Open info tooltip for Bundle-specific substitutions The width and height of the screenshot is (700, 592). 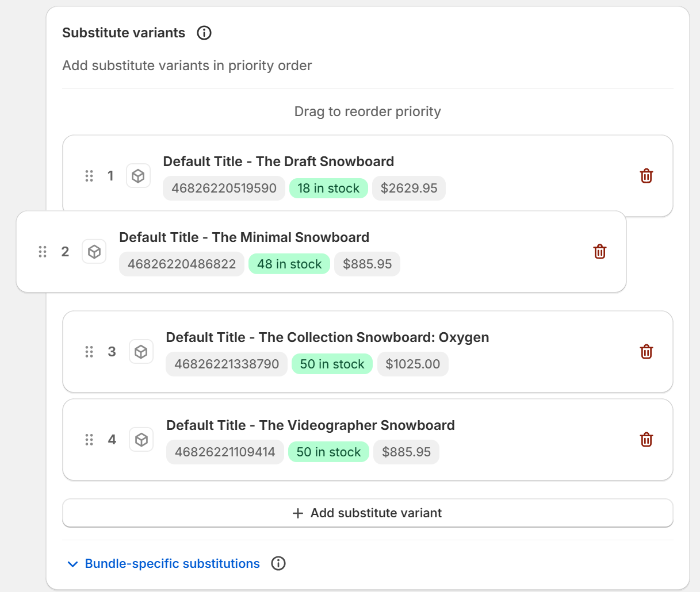[x=278, y=563]
